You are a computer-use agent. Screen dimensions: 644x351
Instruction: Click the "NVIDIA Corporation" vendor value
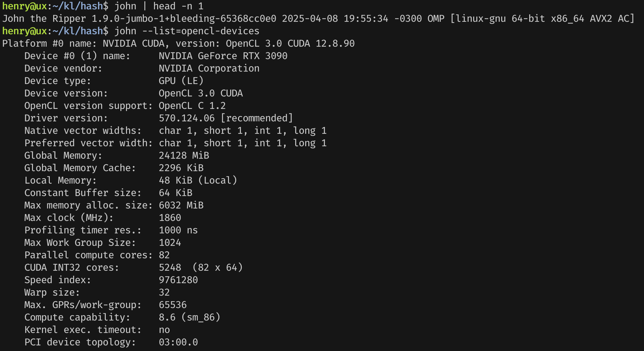coord(209,68)
